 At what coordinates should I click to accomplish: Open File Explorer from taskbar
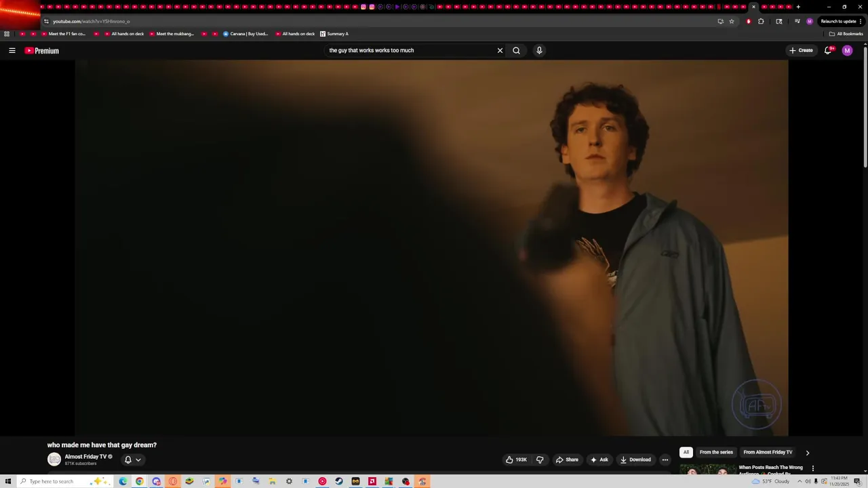(272, 481)
